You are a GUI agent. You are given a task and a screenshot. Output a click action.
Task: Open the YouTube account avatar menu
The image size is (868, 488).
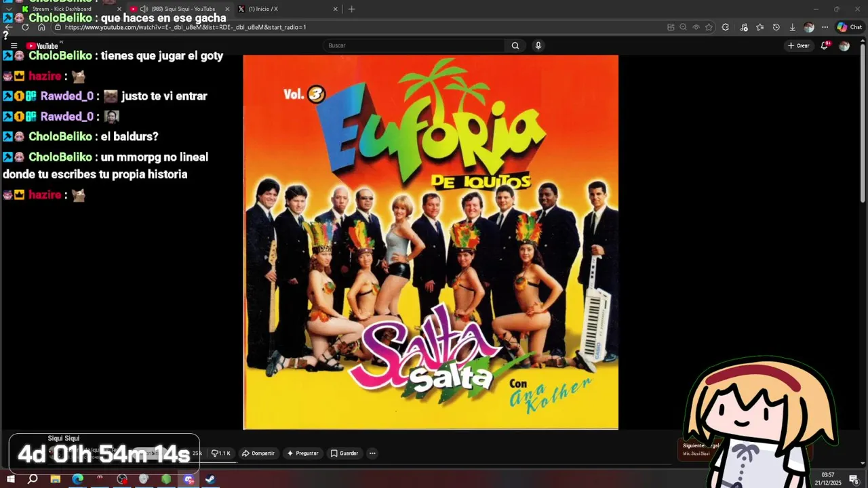click(844, 45)
